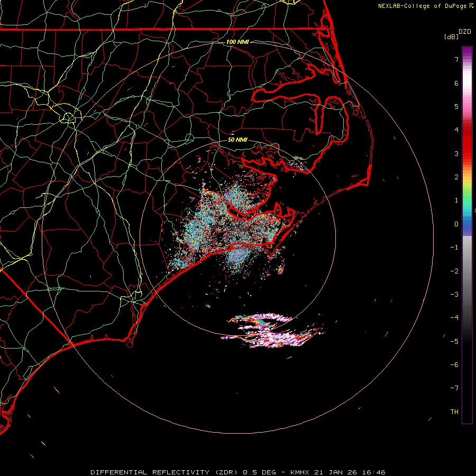The height and width of the screenshot is (476, 476).
Task: Select the 0 value on legend
Action: tap(456, 224)
